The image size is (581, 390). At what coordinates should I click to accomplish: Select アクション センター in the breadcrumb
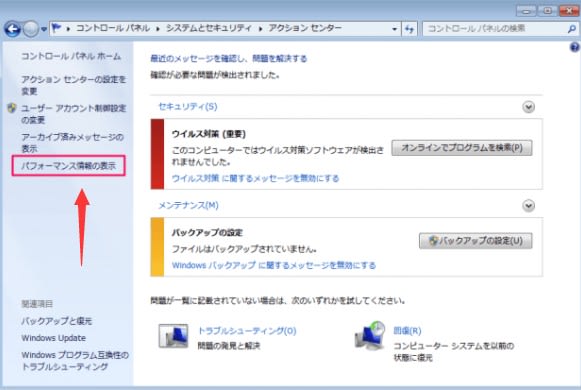[305, 28]
